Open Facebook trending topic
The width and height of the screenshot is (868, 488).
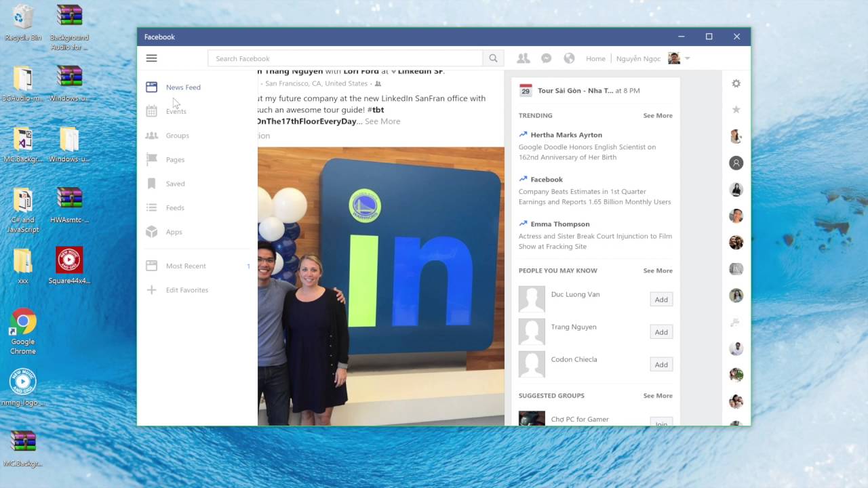tap(547, 180)
